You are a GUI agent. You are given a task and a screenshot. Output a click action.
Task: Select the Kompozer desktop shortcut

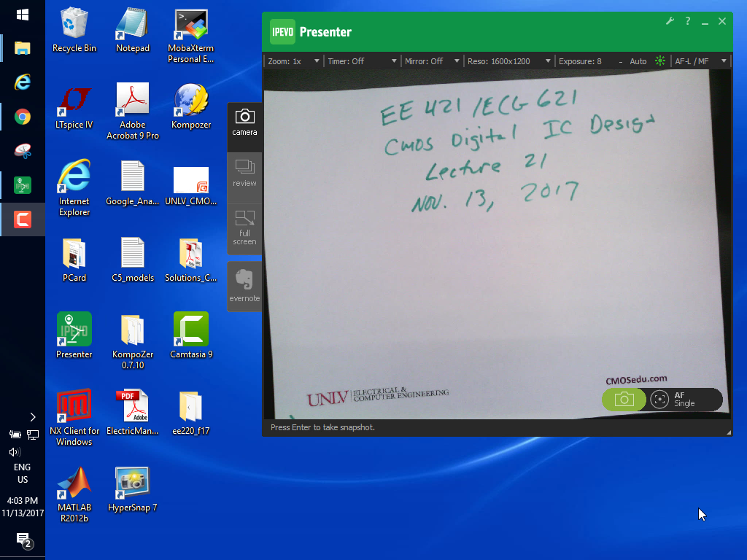191,107
